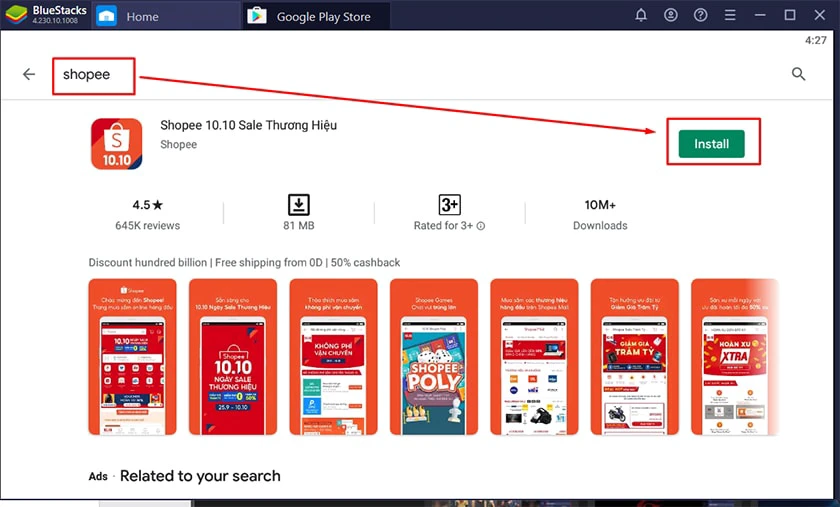View the 4.5 star rating

(x=147, y=205)
